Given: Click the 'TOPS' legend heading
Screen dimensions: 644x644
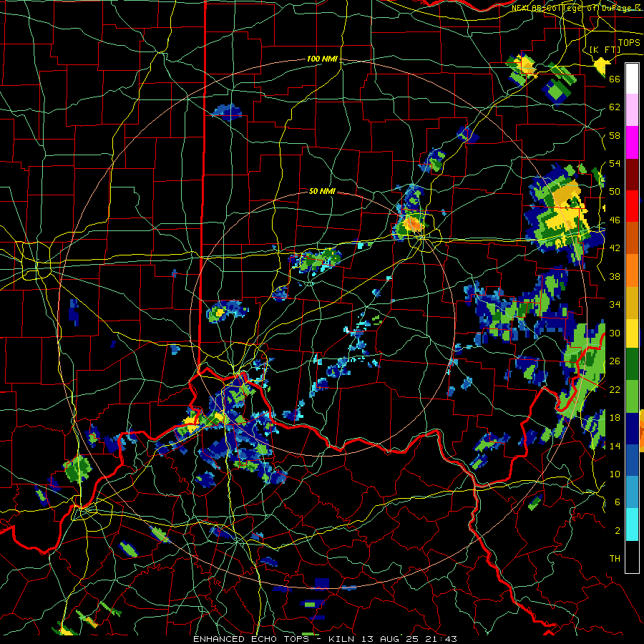Looking at the screenshot, I should pyautogui.click(x=629, y=42).
